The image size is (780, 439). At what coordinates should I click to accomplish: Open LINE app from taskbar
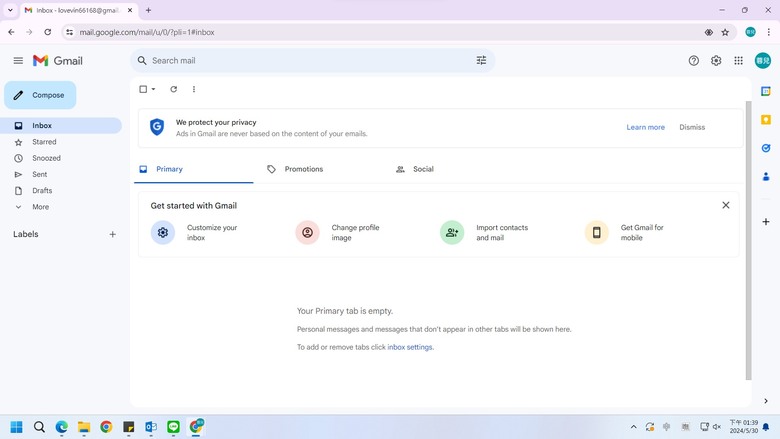pos(173,427)
